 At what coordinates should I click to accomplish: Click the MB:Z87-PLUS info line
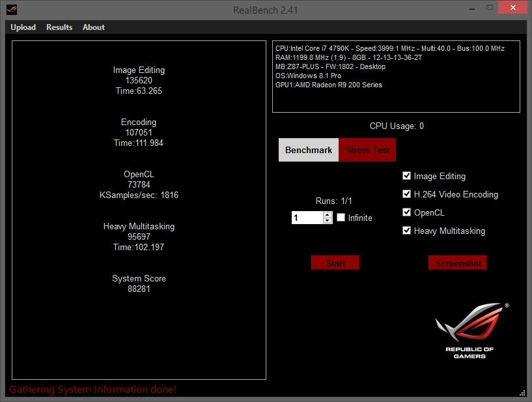coord(330,66)
